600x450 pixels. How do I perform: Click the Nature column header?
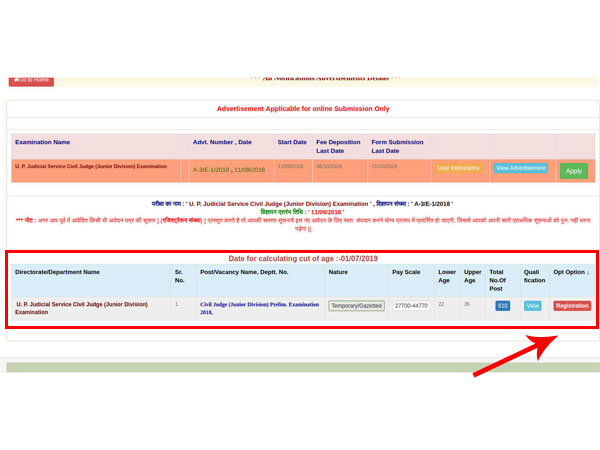click(x=338, y=272)
